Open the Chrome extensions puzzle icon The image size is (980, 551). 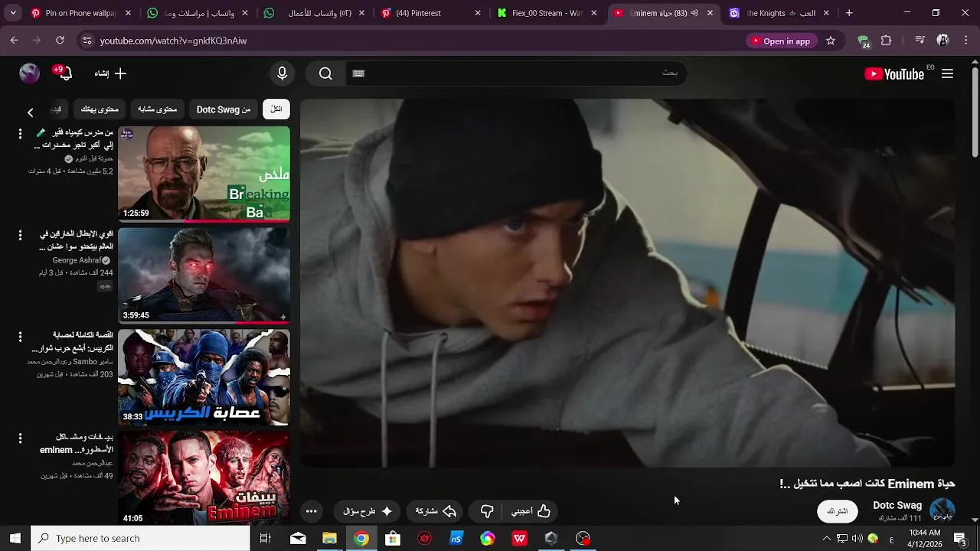tap(887, 41)
